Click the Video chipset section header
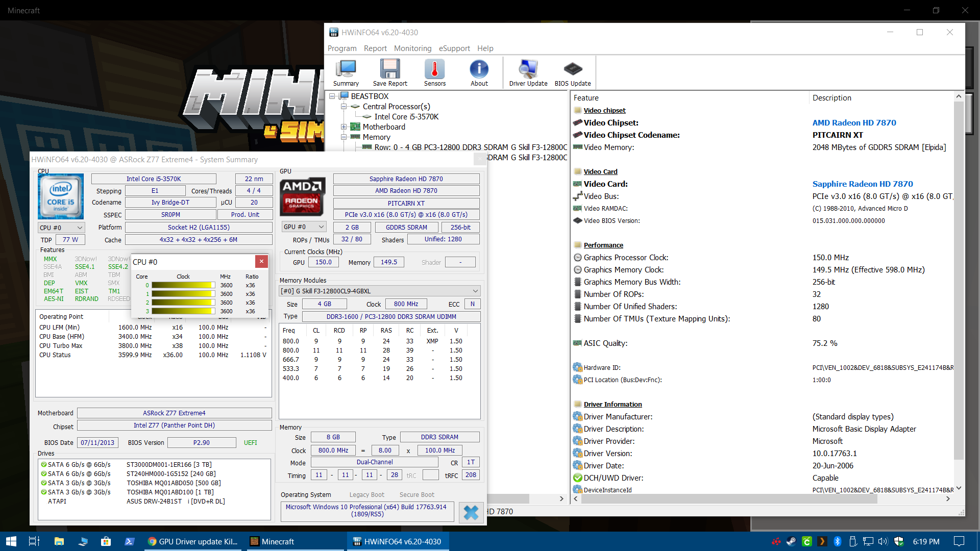Screen dimensions: 980x551 (604, 111)
